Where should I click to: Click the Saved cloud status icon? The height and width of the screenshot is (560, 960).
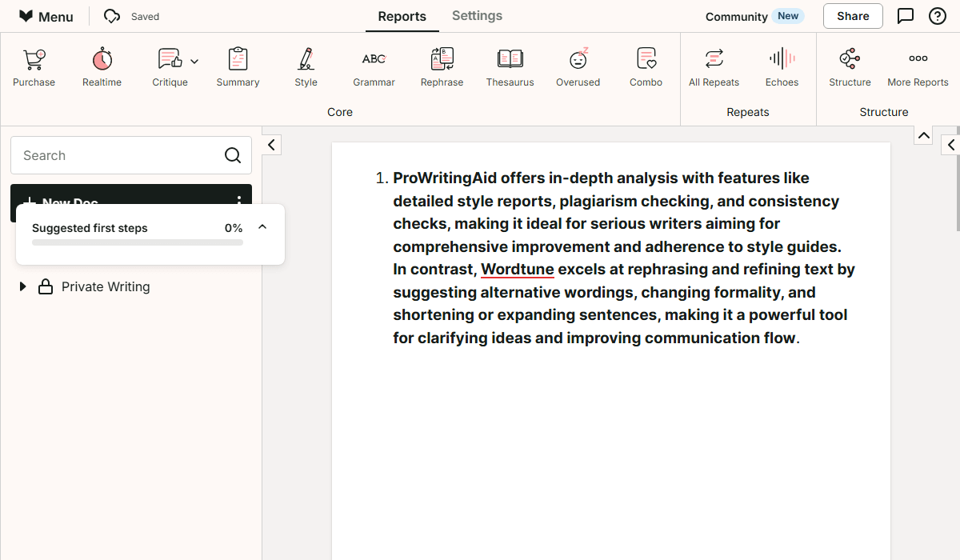pyautogui.click(x=112, y=16)
